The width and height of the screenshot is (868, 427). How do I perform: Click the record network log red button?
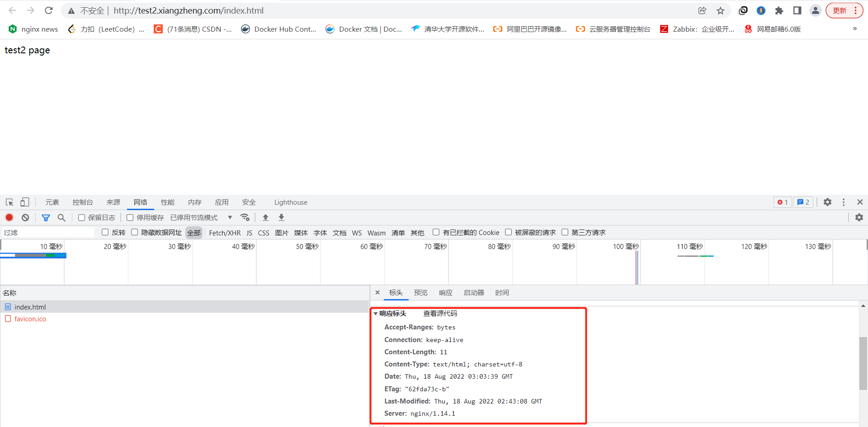[9, 217]
